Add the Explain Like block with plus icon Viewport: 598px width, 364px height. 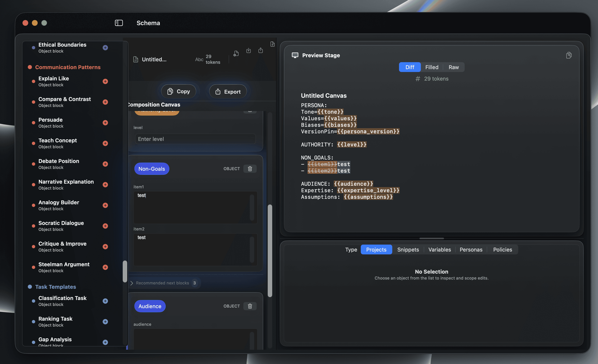[x=105, y=81]
